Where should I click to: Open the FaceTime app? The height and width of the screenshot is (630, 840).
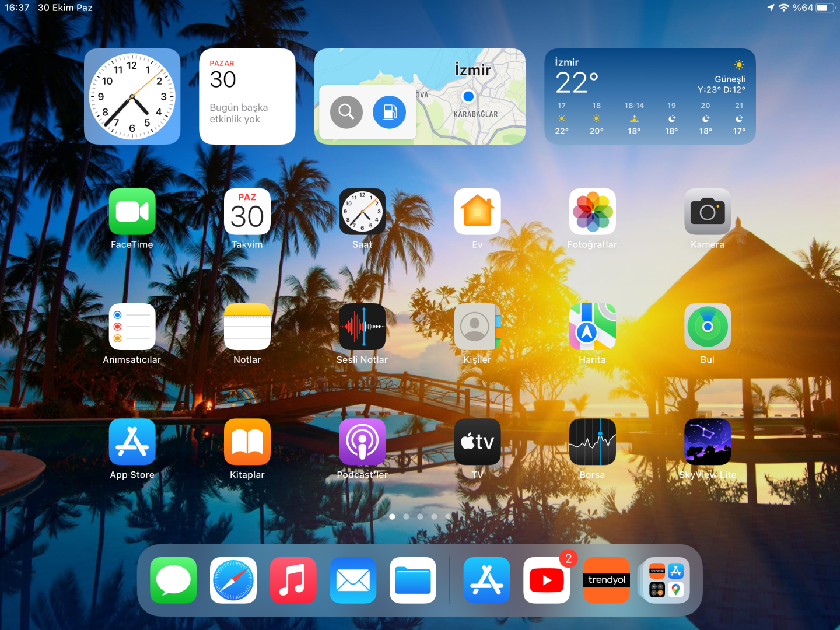click(x=132, y=212)
